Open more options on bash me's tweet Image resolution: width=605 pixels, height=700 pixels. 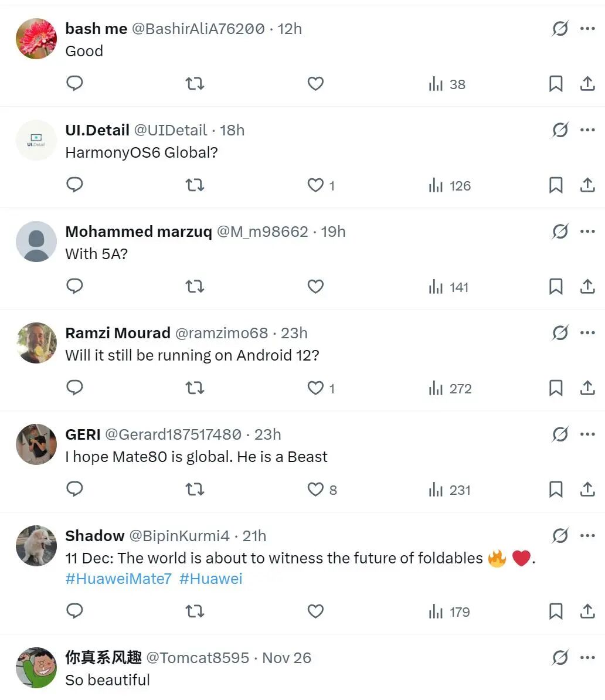[587, 28]
